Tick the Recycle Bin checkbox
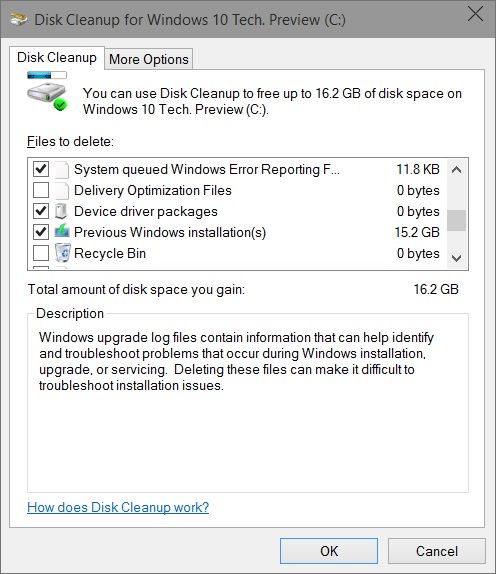The height and width of the screenshot is (574, 496). point(41,253)
